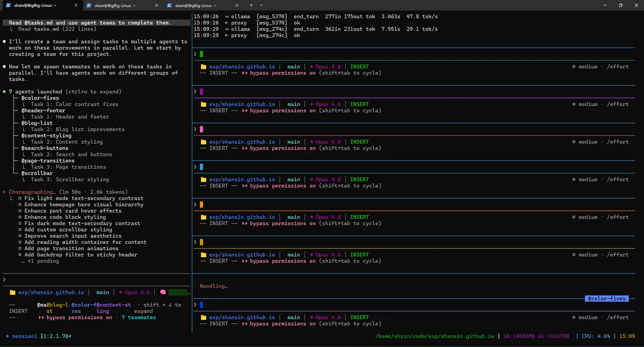
Task: Select the @search-buttons agent tree node
Action: click(x=45, y=148)
